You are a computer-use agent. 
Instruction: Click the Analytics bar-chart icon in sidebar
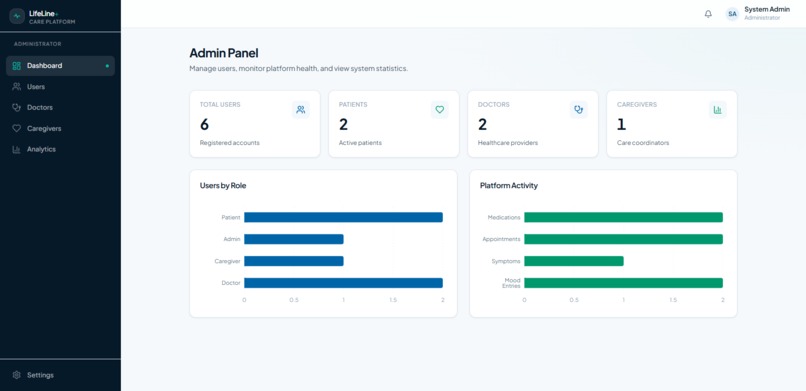[x=16, y=150]
